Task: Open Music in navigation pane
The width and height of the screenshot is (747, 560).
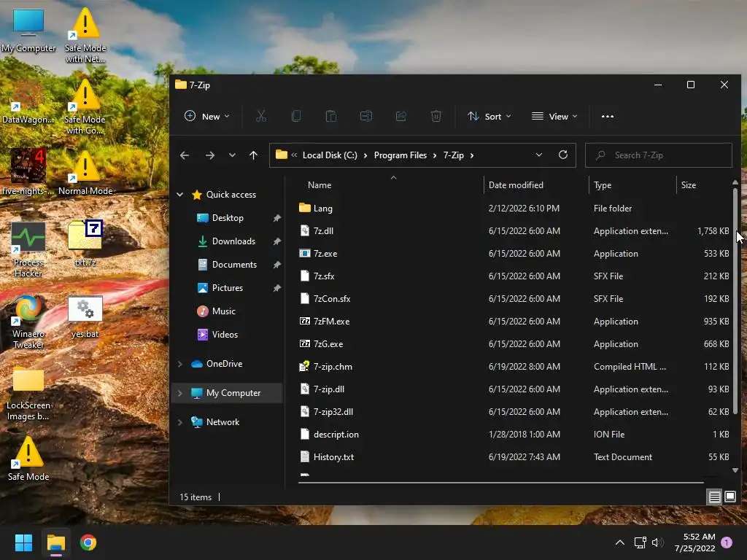Action: tap(223, 311)
